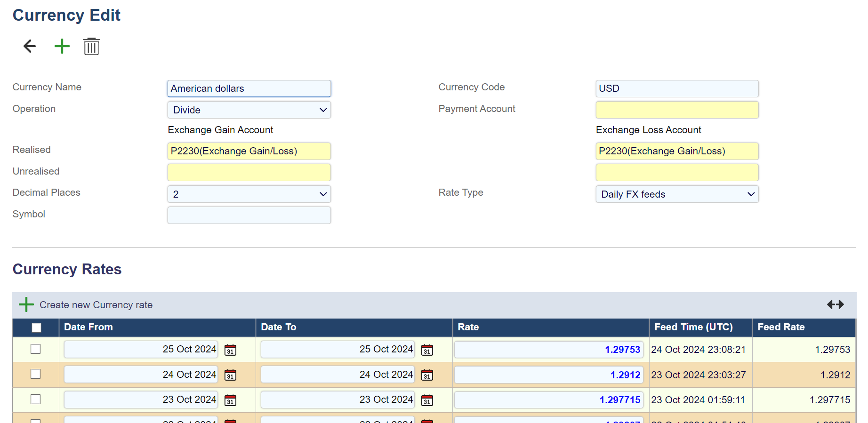The width and height of the screenshot is (868, 423).
Task: Click the 1.29753 rate value
Action: click(x=622, y=350)
